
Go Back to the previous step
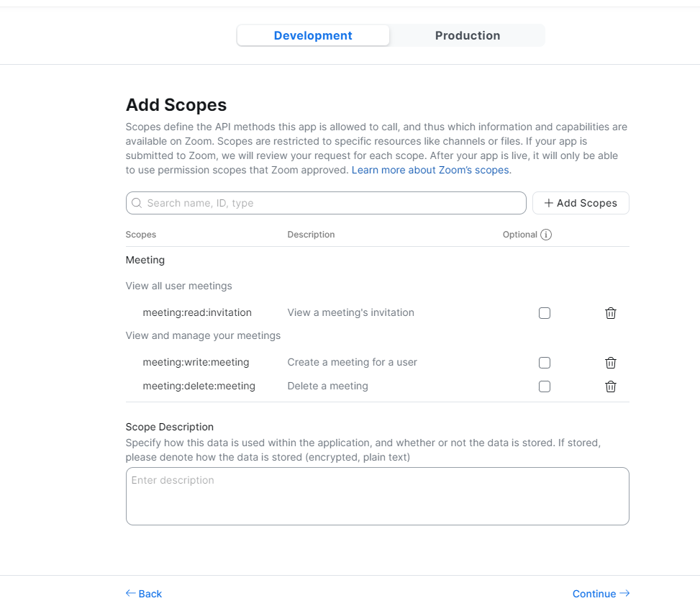pyautogui.click(x=144, y=594)
